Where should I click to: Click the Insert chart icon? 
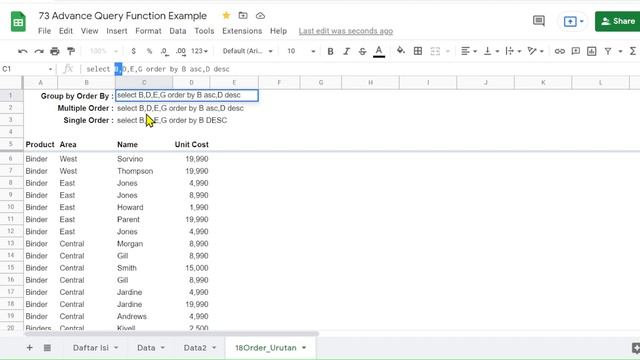point(591,51)
